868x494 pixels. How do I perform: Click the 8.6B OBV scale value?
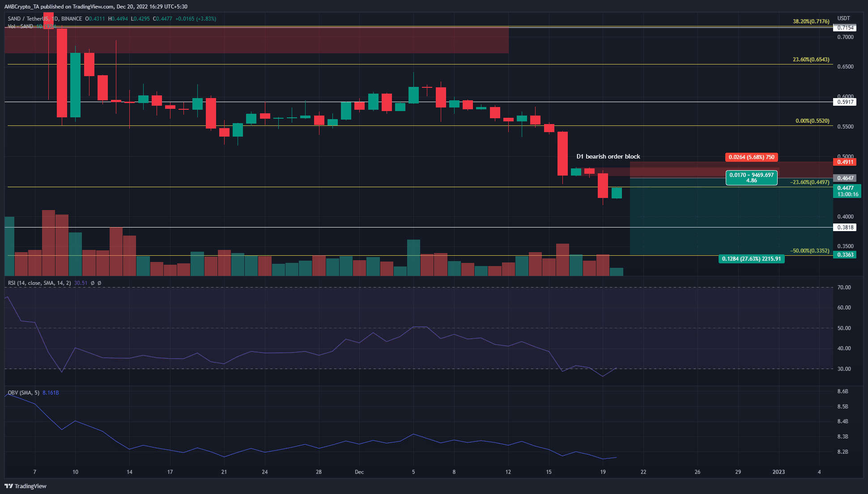click(842, 391)
